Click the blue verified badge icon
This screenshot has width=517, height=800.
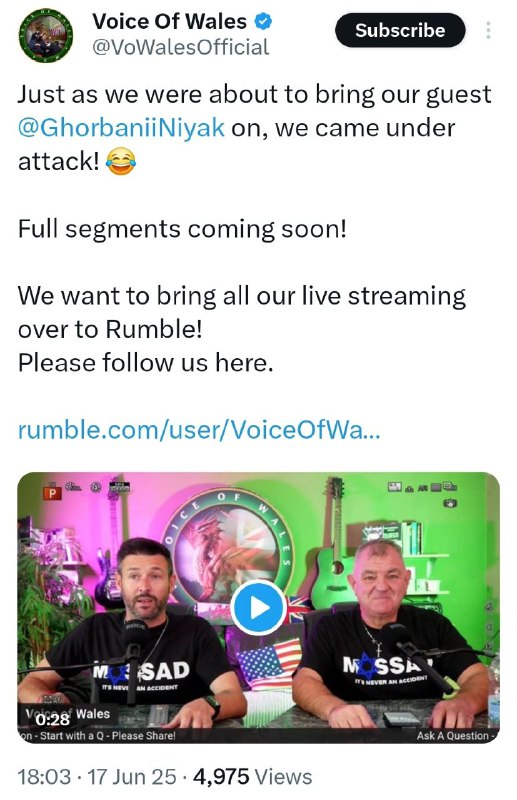(263, 22)
